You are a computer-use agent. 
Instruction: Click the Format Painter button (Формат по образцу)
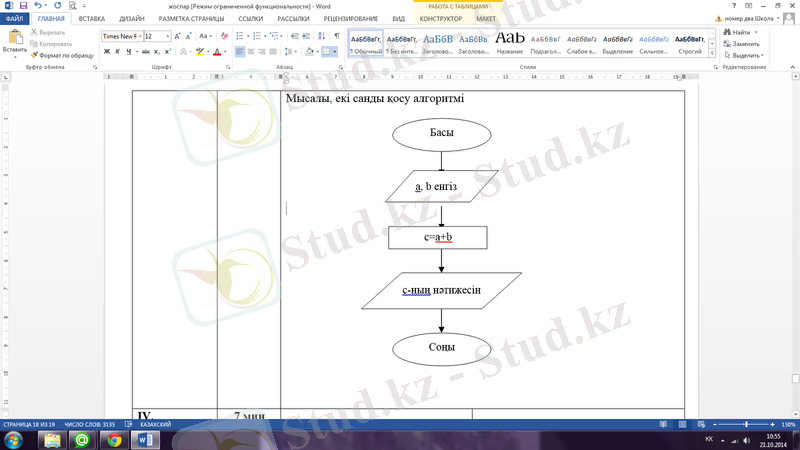[64, 55]
